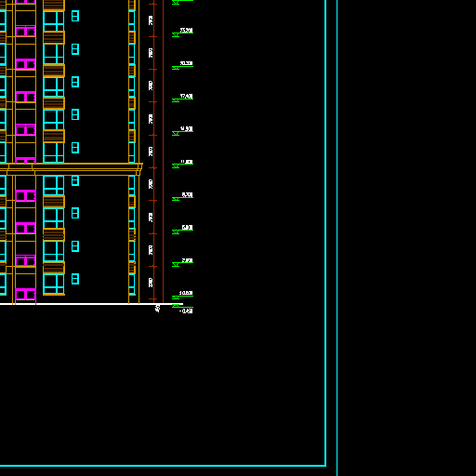Pick the lowest magenta window on ground floor
Screen dimensions: 476x476
coord(25,294)
